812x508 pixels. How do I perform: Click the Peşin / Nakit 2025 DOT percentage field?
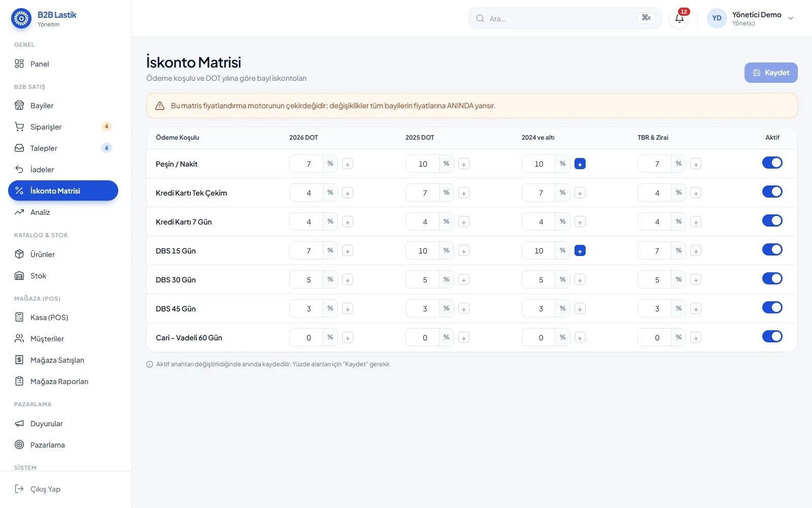point(423,164)
